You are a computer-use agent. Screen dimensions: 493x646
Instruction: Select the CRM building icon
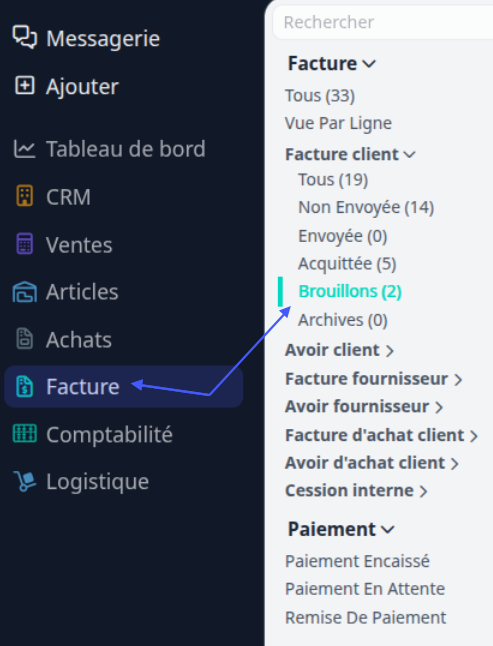[x=25, y=195]
